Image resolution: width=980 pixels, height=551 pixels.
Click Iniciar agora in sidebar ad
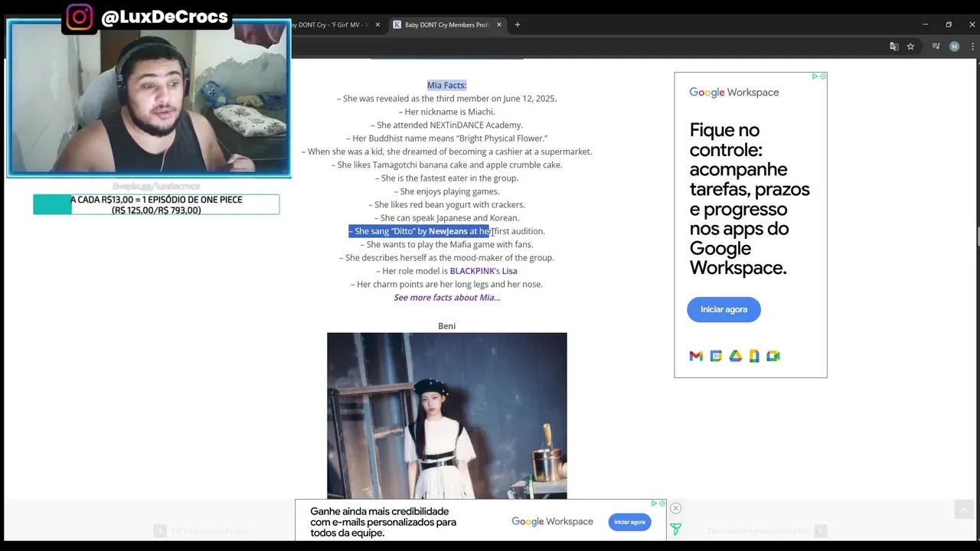pyautogui.click(x=724, y=309)
